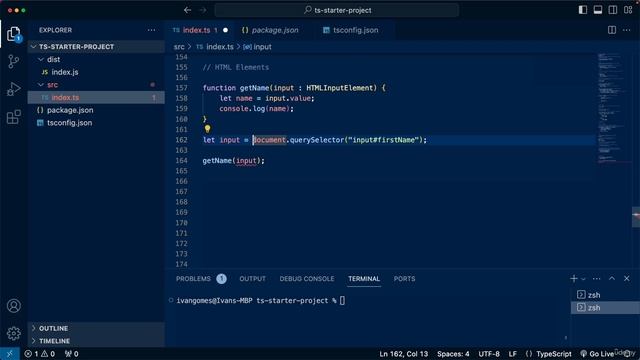The width and height of the screenshot is (640, 360).
Task: Collapse the TS-STARTER-PROJECT folder section
Action: (96, 47)
